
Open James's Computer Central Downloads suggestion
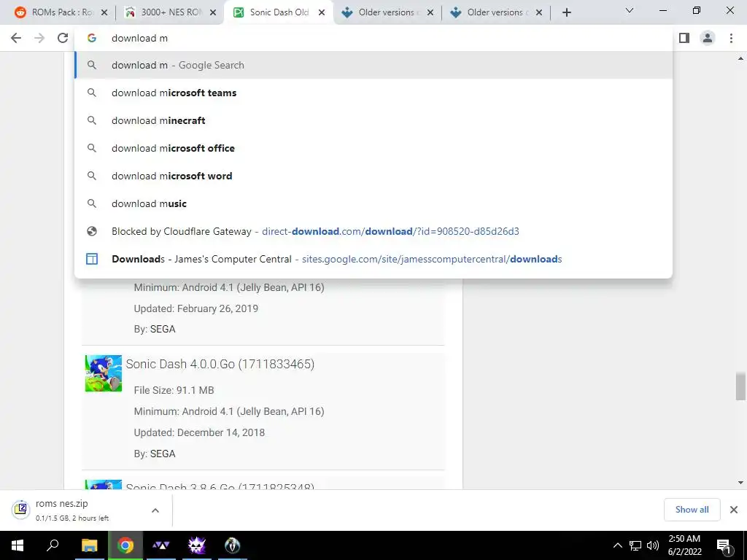pyautogui.click(x=373, y=259)
